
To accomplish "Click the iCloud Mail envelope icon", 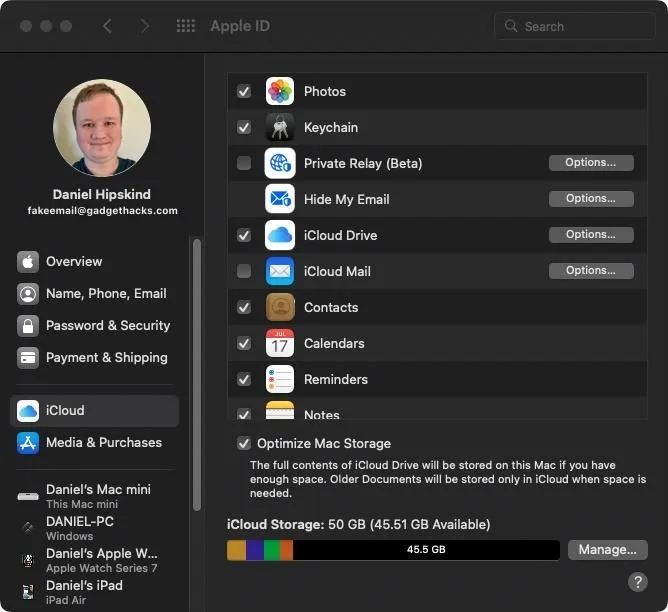I will point(279,271).
